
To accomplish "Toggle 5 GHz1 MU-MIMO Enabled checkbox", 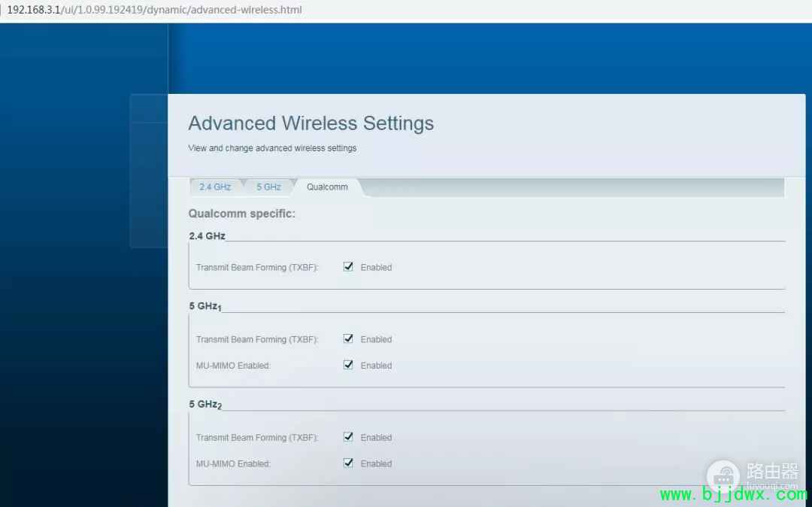I will pos(349,365).
